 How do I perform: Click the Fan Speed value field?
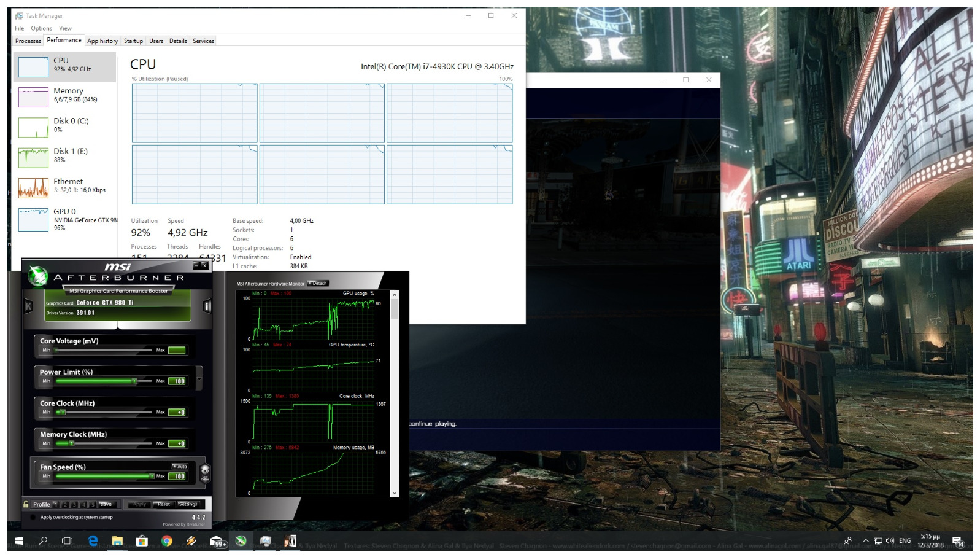click(177, 476)
